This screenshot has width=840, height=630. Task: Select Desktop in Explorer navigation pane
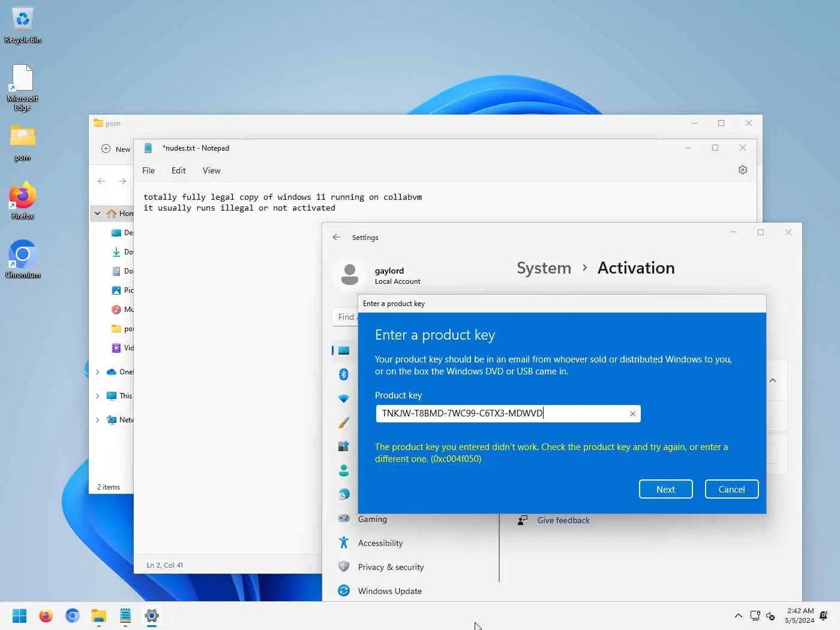[123, 233]
